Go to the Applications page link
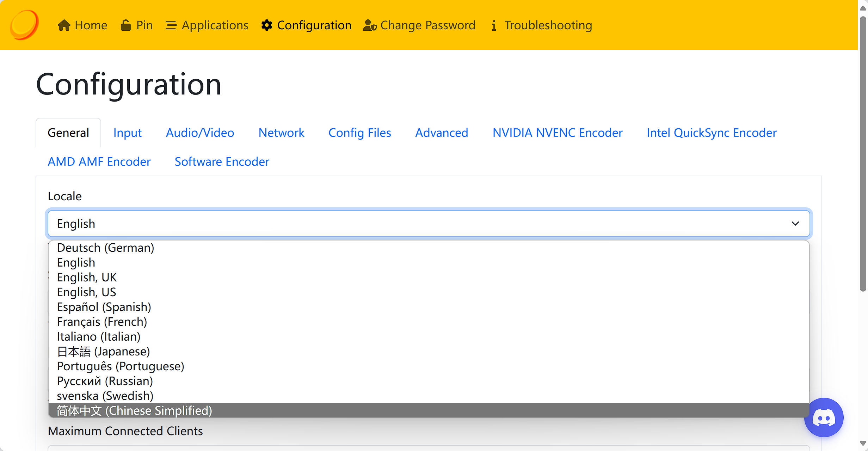The height and width of the screenshot is (451, 868). [x=215, y=25]
